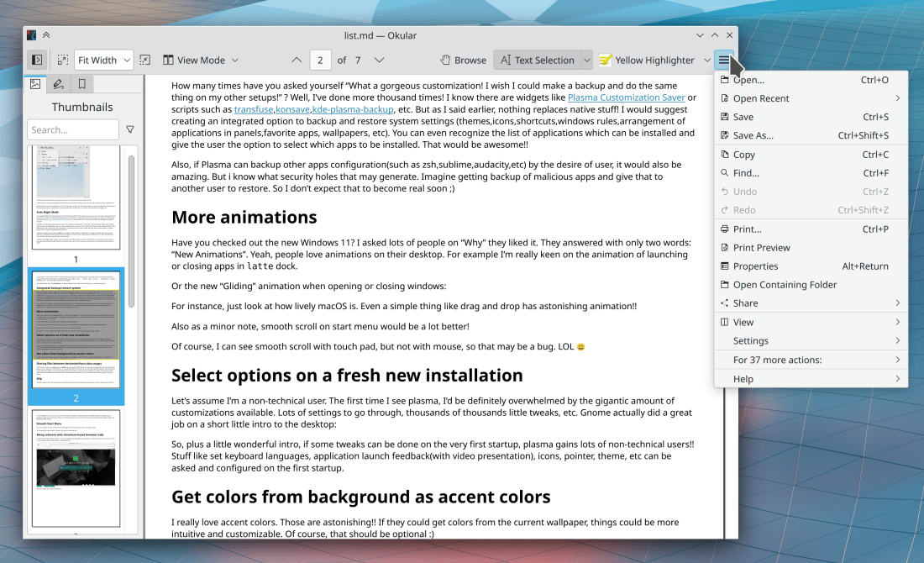Open the Plasma Customization Saver link
The width and height of the screenshot is (924, 563).
click(626, 97)
